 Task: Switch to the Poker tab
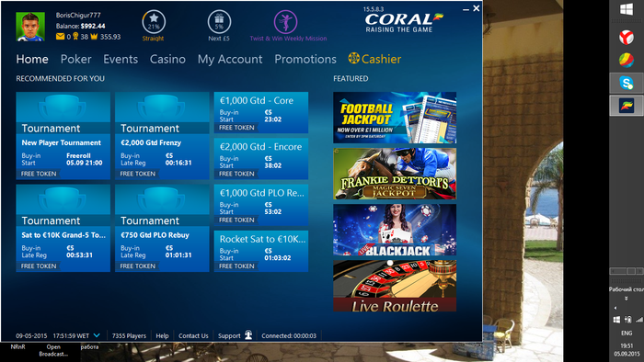tap(76, 59)
